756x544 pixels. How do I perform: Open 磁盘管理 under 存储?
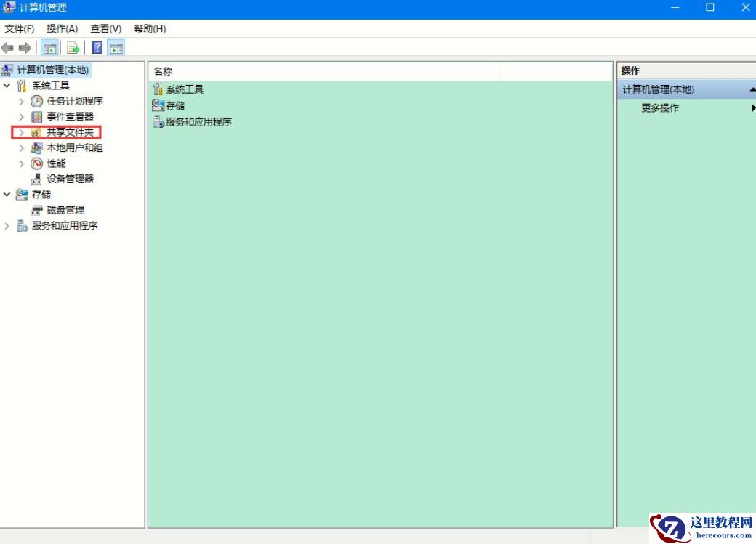tap(63, 209)
